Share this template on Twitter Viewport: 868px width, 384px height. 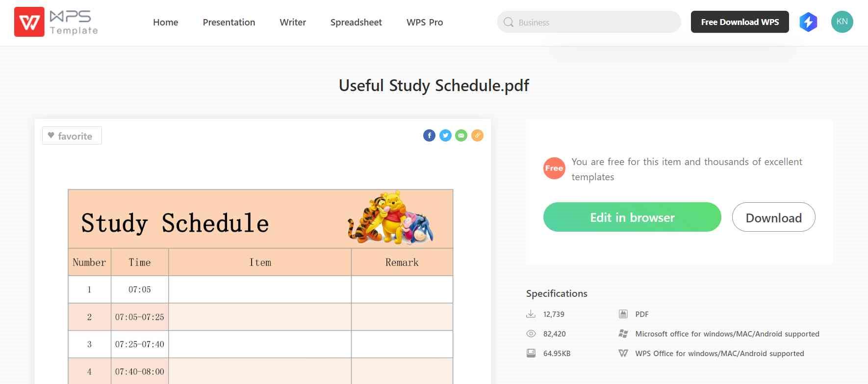[445, 135]
